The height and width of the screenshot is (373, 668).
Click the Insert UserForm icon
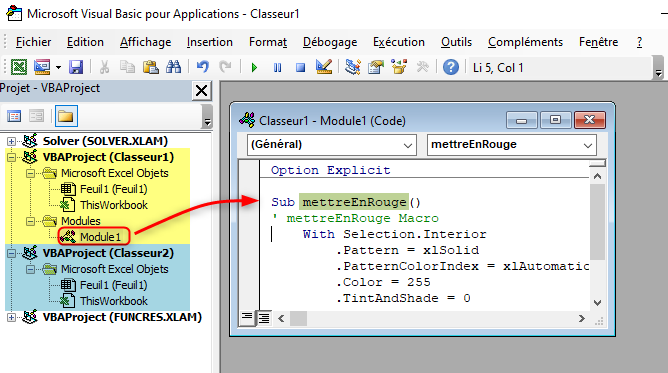[x=42, y=67]
